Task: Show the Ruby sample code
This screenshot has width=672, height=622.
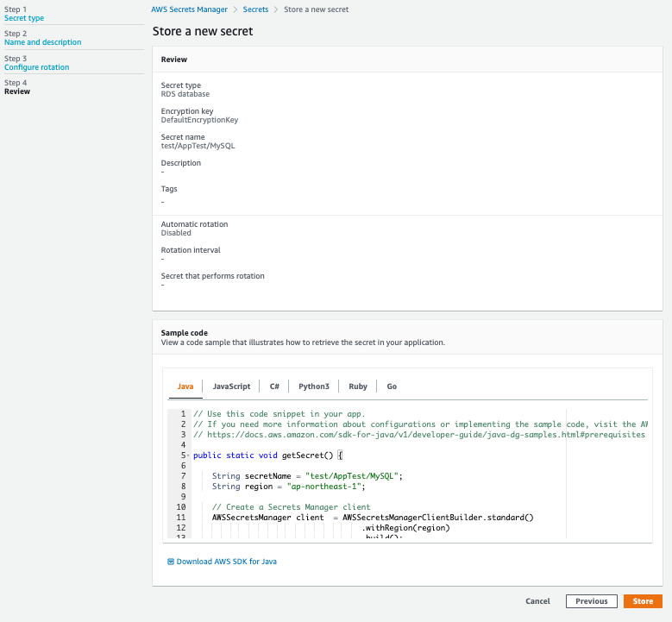Action: pos(358,386)
